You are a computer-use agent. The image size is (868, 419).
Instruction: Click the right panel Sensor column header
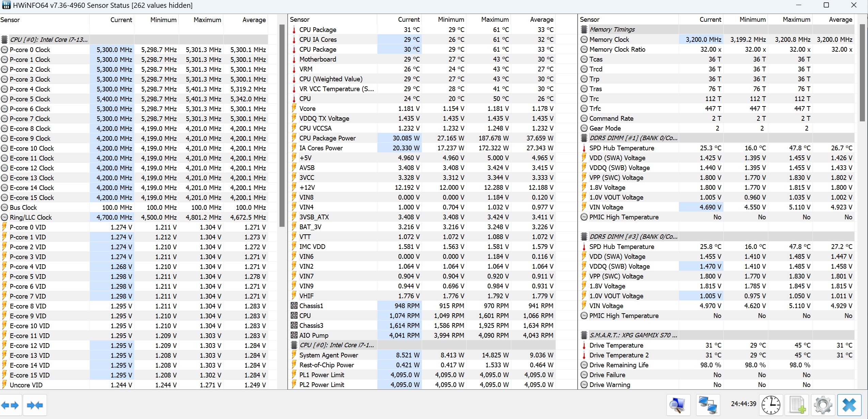629,19
